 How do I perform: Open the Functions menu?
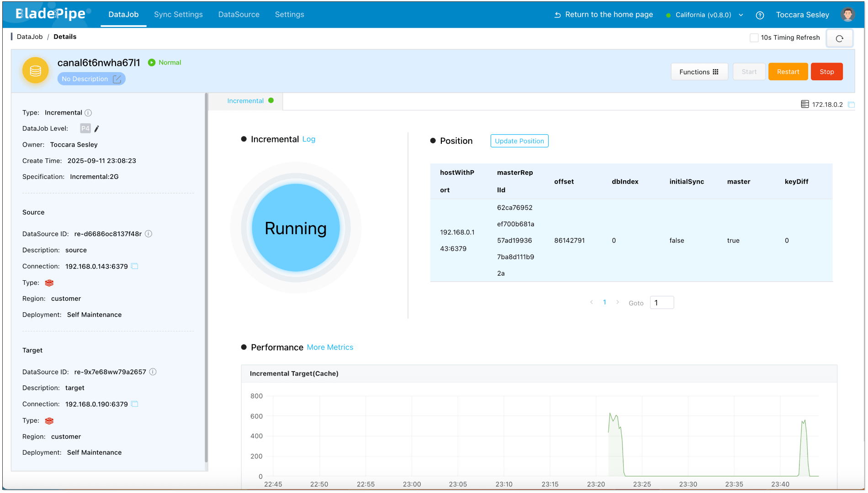click(x=699, y=72)
